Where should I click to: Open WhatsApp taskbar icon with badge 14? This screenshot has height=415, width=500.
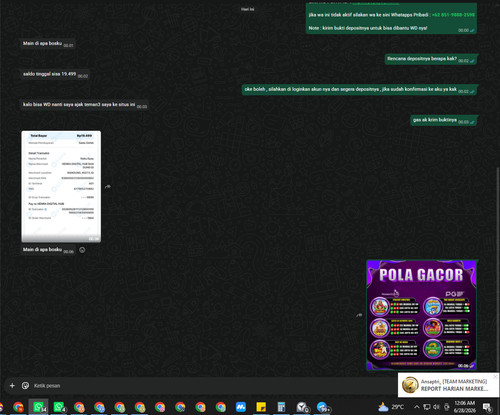click(38, 407)
